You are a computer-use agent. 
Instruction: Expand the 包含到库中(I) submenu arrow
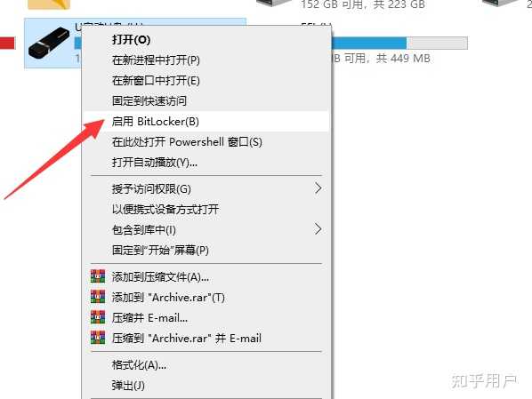318,229
